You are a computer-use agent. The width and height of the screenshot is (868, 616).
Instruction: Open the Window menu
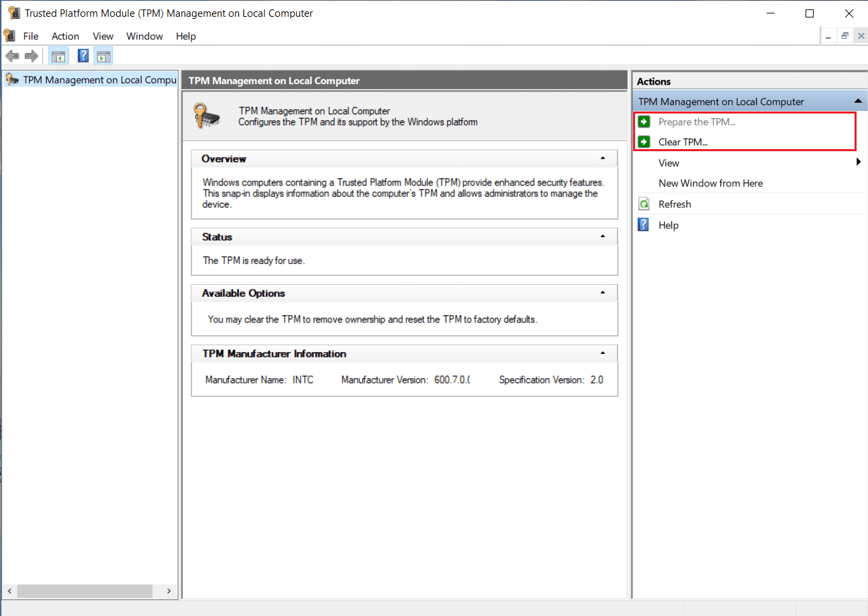[x=144, y=36]
